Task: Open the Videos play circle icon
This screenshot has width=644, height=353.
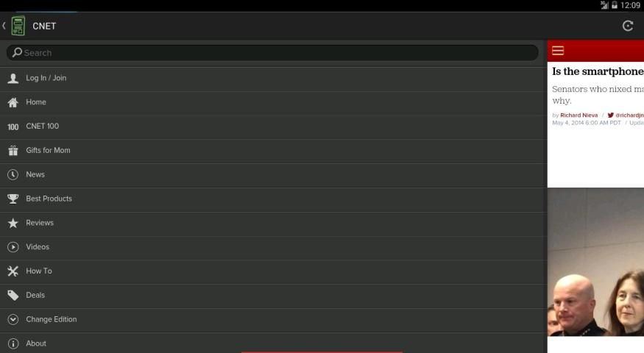Action: (x=13, y=247)
